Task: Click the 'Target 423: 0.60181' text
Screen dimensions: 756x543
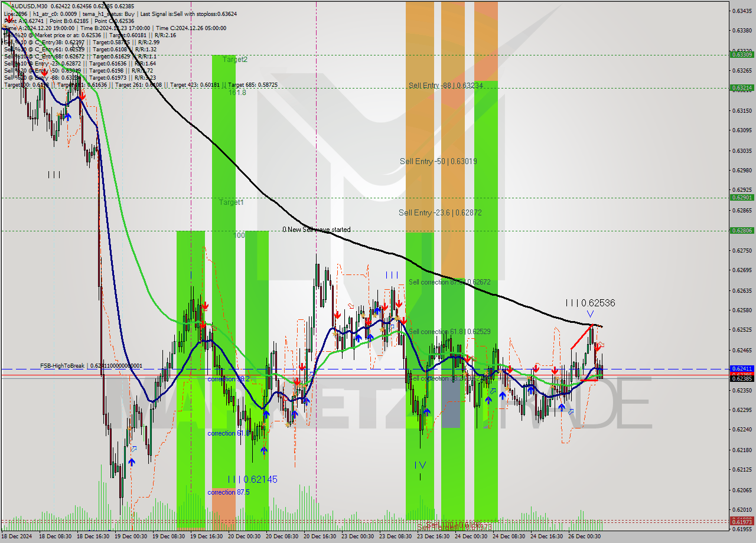Action: click(197, 85)
